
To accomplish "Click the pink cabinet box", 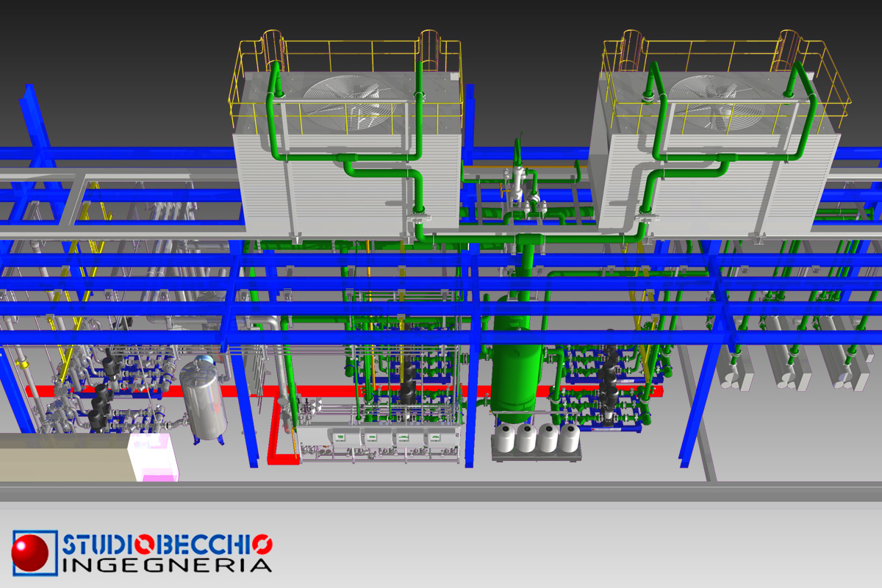I will coord(154,458).
